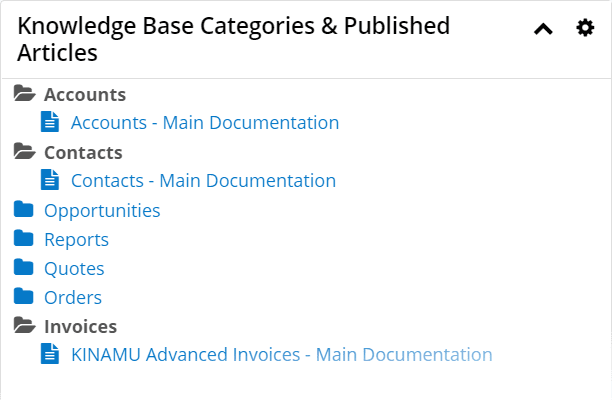
Task: Click document icon beside Accounts - Main Documentation
Action: coord(50,122)
